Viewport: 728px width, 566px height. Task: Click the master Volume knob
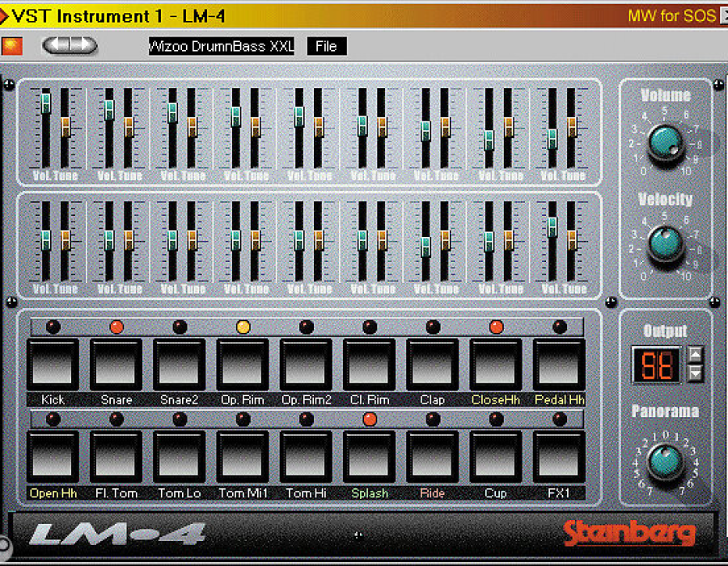coord(666,142)
